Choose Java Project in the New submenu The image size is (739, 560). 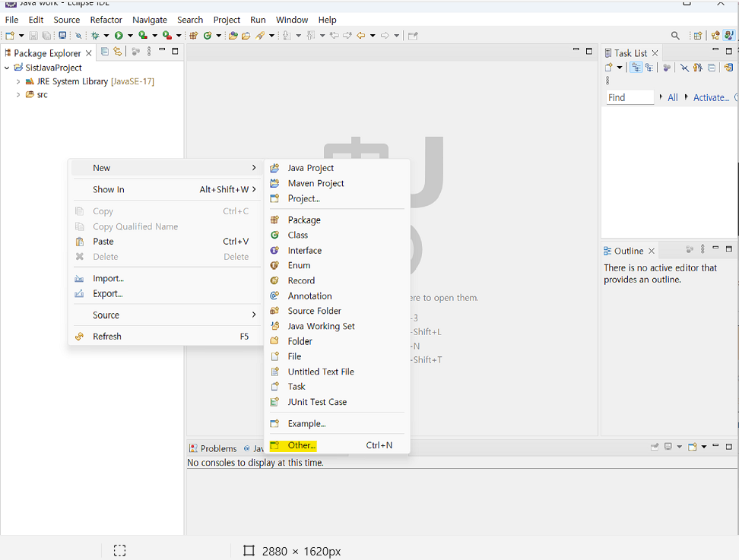(x=337, y=168)
